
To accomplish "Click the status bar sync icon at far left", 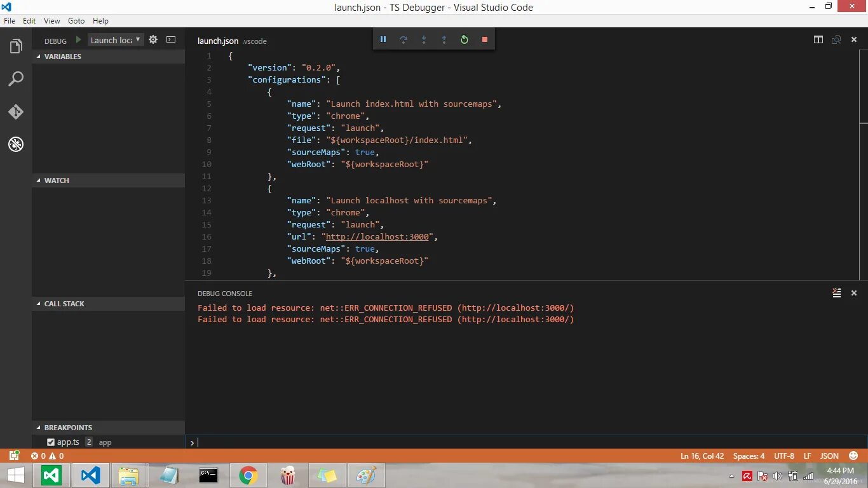I will [x=14, y=456].
